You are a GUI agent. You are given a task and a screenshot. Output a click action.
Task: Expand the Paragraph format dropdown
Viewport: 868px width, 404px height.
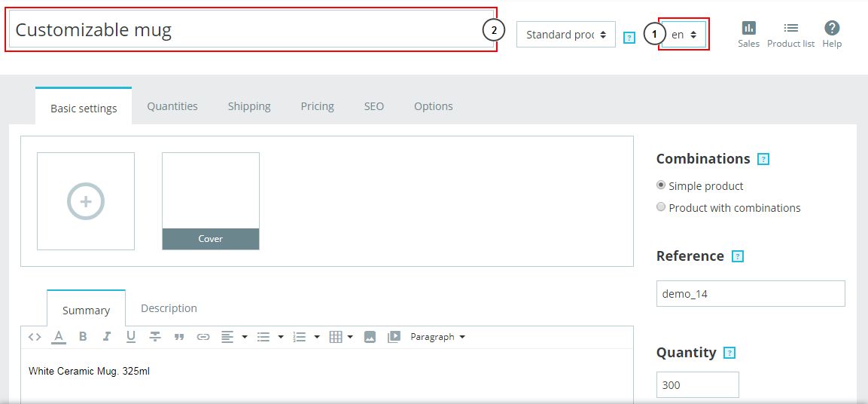(x=437, y=337)
